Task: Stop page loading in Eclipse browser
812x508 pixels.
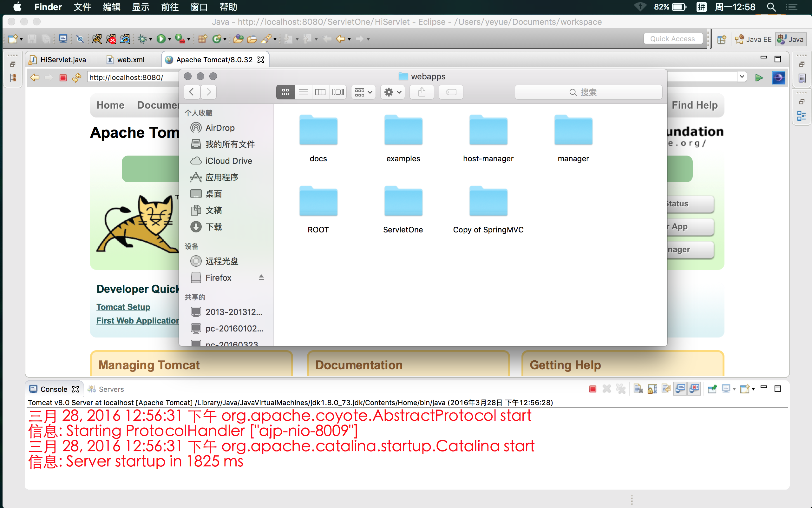Action: point(63,77)
